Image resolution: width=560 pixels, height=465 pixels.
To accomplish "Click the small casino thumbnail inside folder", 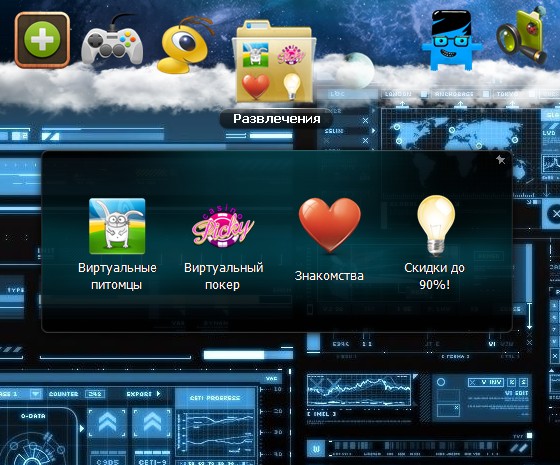I will (x=291, y=55).
